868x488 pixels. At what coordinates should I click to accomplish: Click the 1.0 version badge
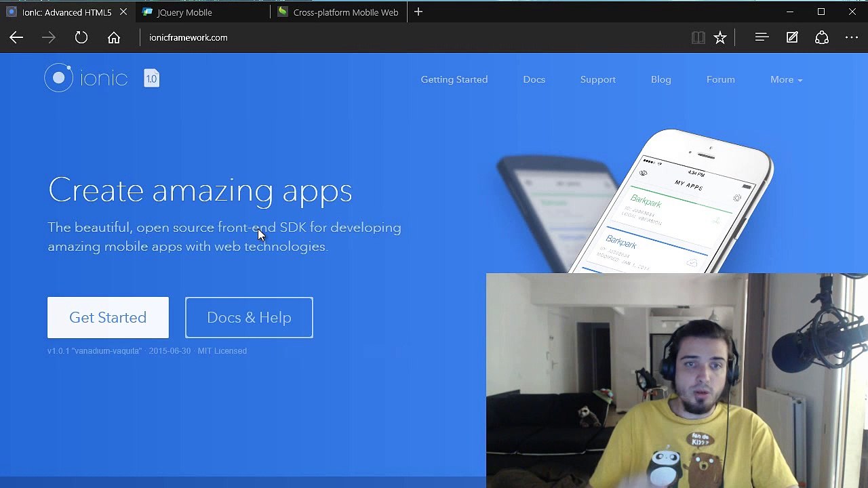coord(151,79)
